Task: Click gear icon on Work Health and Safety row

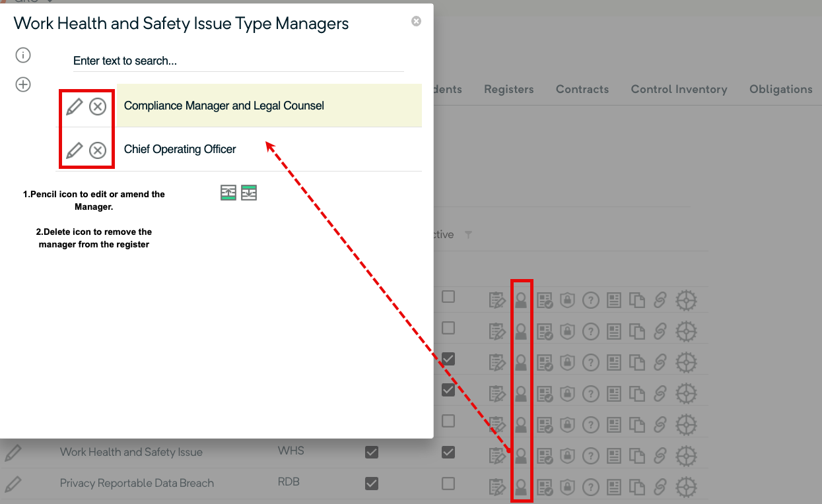Action: click(x=687, y=455)
